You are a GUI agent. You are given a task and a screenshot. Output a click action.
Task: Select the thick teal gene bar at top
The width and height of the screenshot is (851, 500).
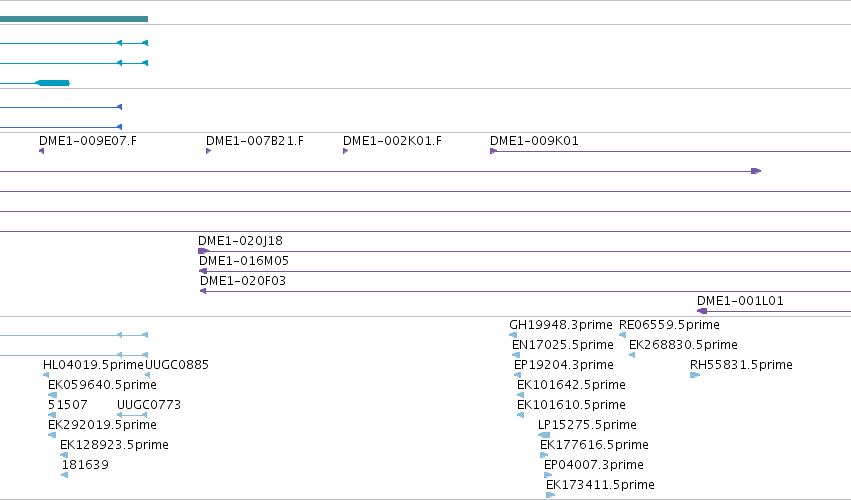(x=74, y=19)
